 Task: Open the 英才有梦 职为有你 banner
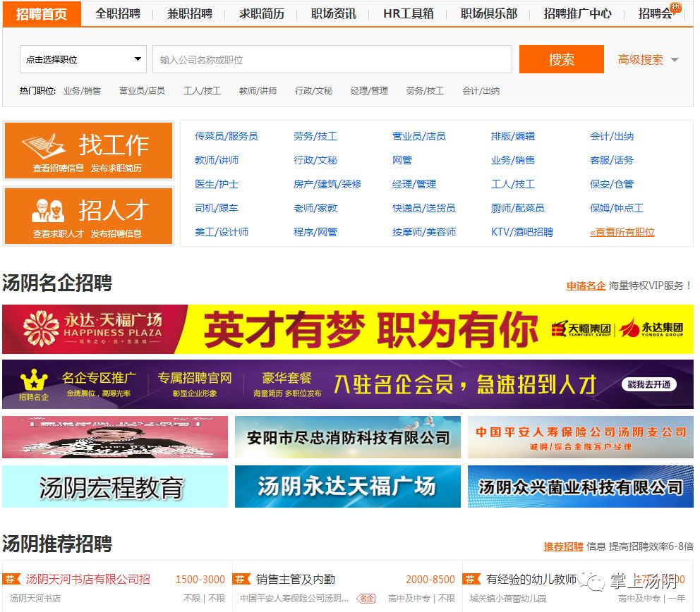pyautogui.click(x=348, y=329)
